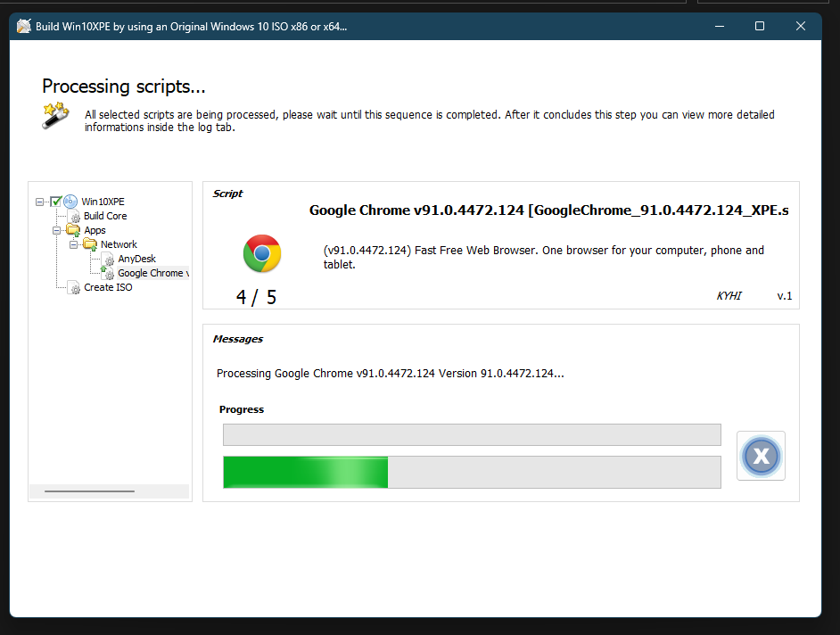The width and height of the screenshot is (840, 635).
Task: Select the Create ISO script
Action: (108, 287)
